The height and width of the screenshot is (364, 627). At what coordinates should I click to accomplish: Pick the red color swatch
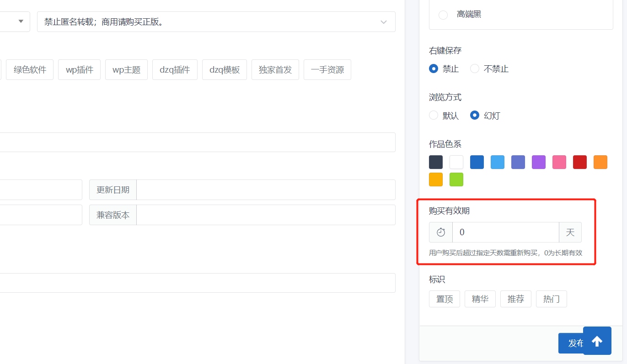(x=580, y=162)
